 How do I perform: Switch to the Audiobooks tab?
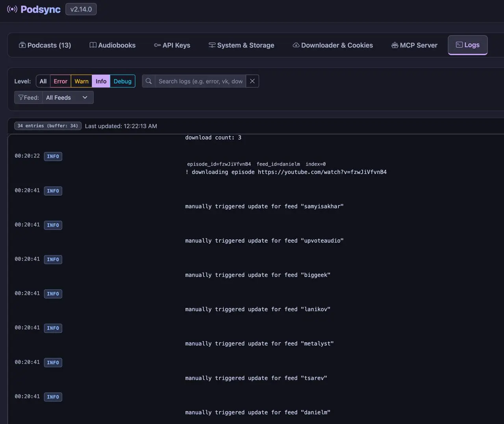click(x=113, y=45)
